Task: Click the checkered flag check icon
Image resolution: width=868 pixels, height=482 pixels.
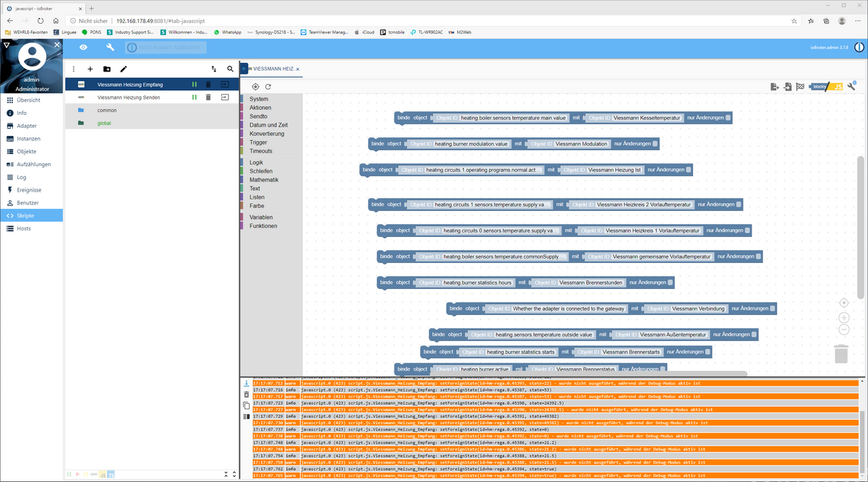Action: [x=800, y=86]
